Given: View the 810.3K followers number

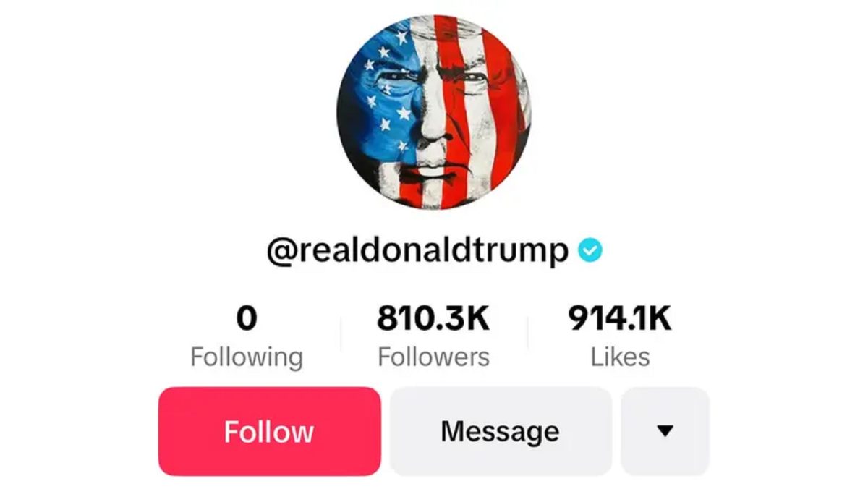Looking at the screenshot, I should (433, 318).
